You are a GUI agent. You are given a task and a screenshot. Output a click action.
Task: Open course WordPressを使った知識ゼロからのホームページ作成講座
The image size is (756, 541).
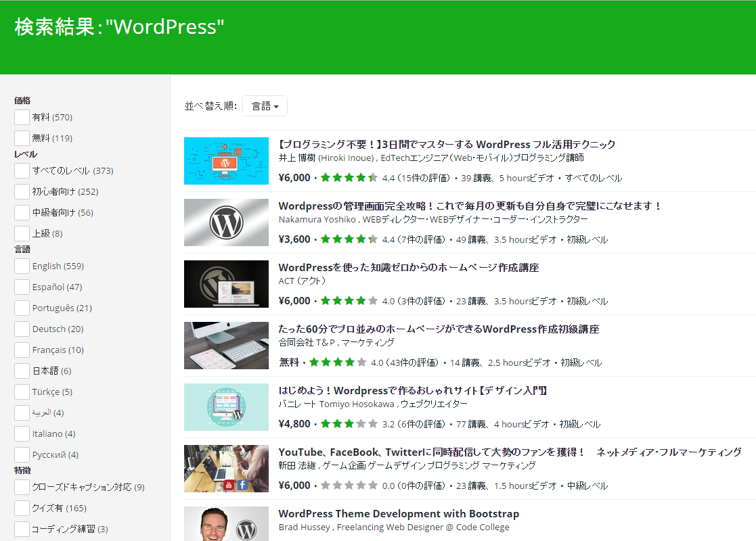(408, 267)
